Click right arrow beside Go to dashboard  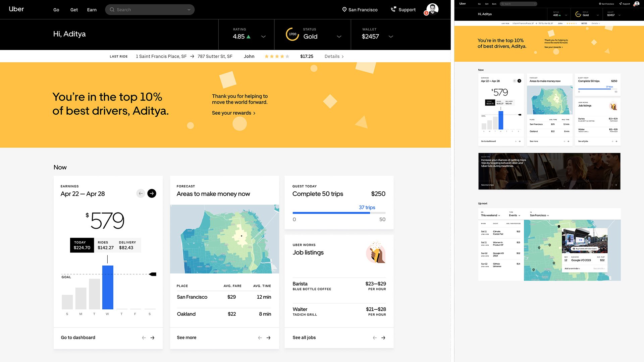tap(153, 338)
